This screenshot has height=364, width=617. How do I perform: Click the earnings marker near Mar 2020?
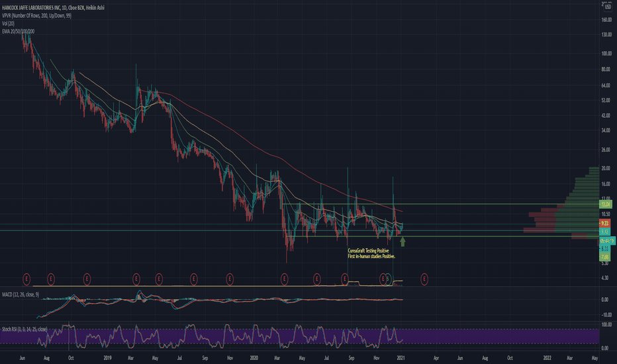285,279
